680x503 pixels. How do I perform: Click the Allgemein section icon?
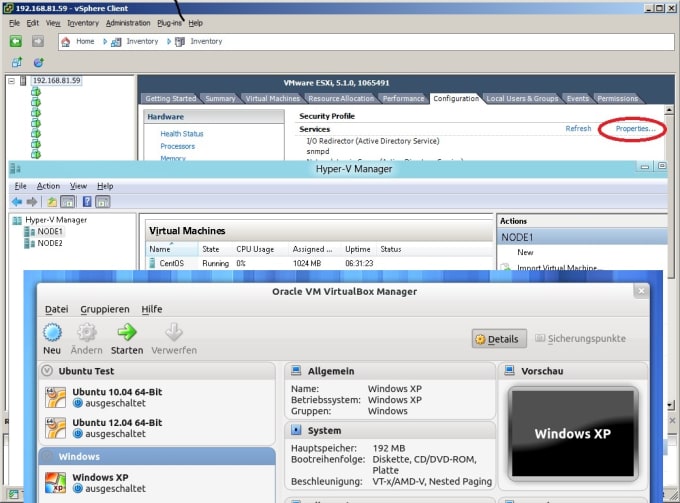click(296, 371)
